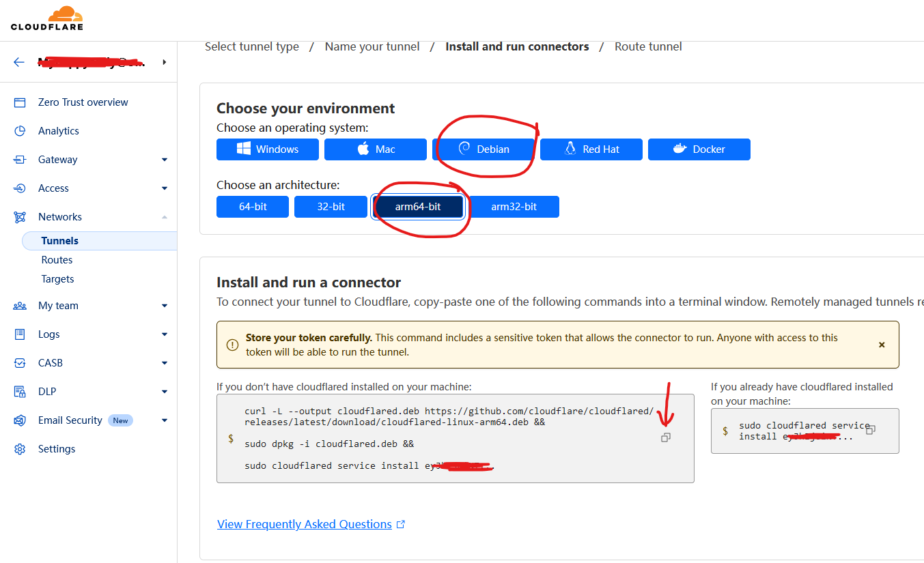Choose Windows operating system
This screenshot has height=563, width=924.
click(268, 149)
